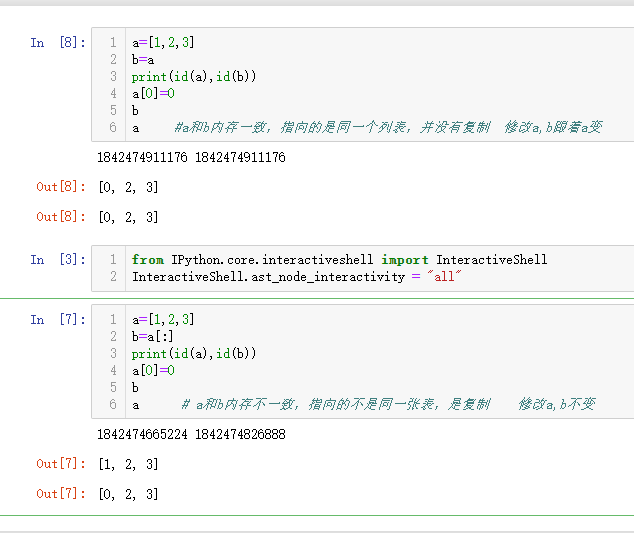Click the print(id(a),id(b)) line in cell 8
This screenshot has height=533, width=634.
193,77
